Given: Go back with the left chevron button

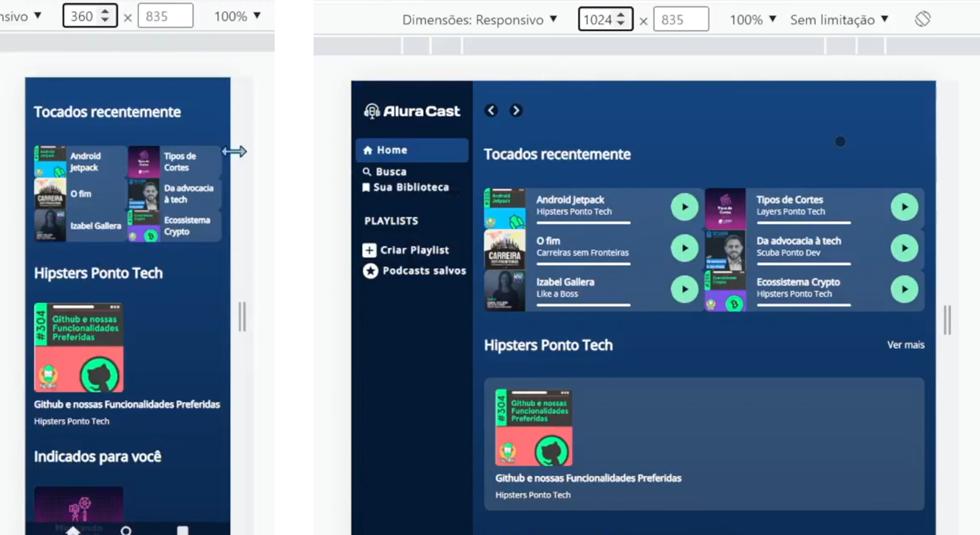Looking at the screenshot, I should click(491, 110).
